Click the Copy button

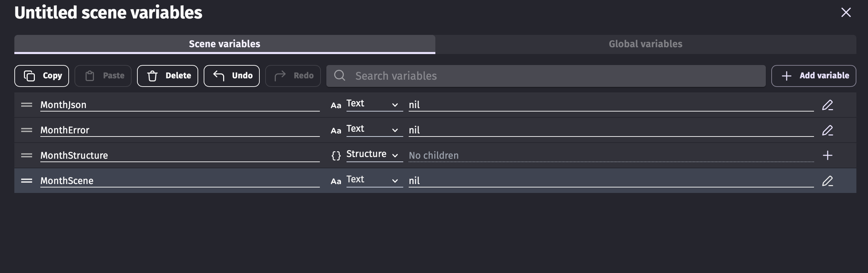[x=42, y=76]
